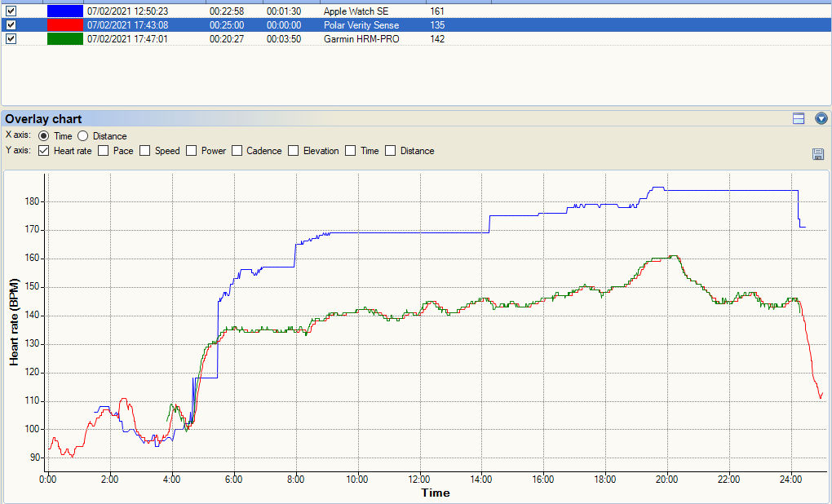This screenshot has width=832, height=504.
Task: Click the average heart rate value 135
Action: 437,25
